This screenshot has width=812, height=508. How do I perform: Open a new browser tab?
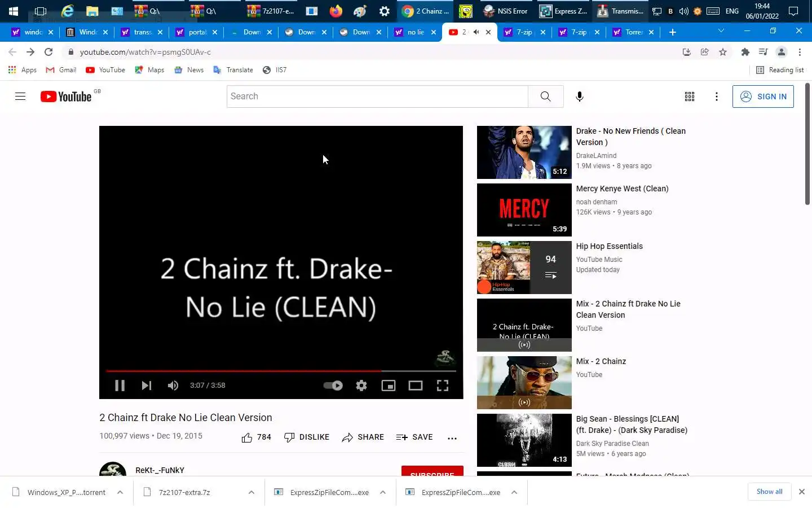[x=673, y=32]
